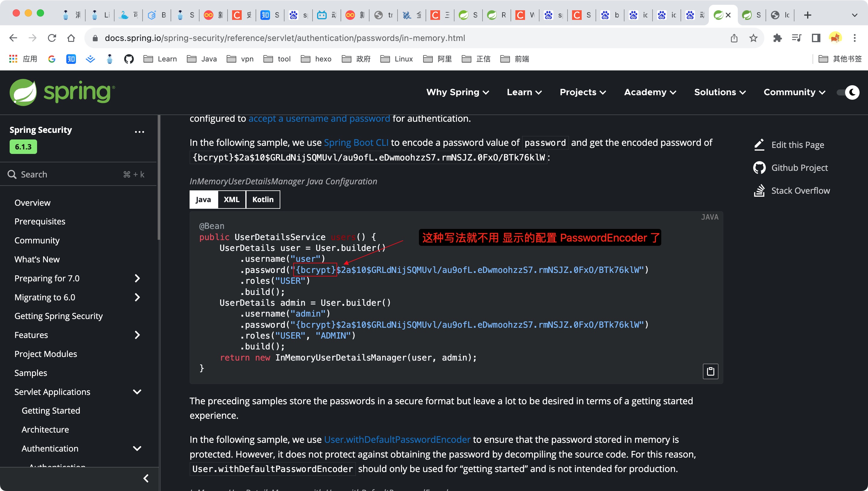Image resolution: width=868 pixels, height=491 pixels.
Task: Open the extensions puzzle menu
Action: pos(778,38)
